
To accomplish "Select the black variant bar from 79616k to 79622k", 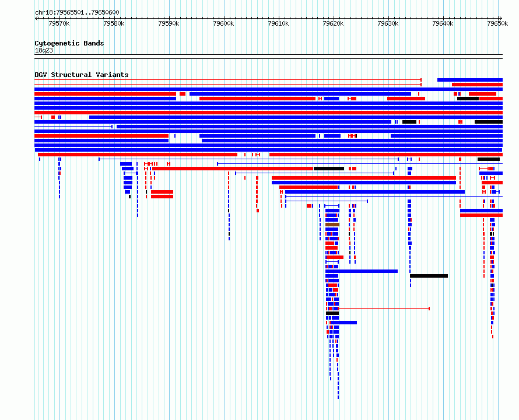I will (x=329, y=169).
